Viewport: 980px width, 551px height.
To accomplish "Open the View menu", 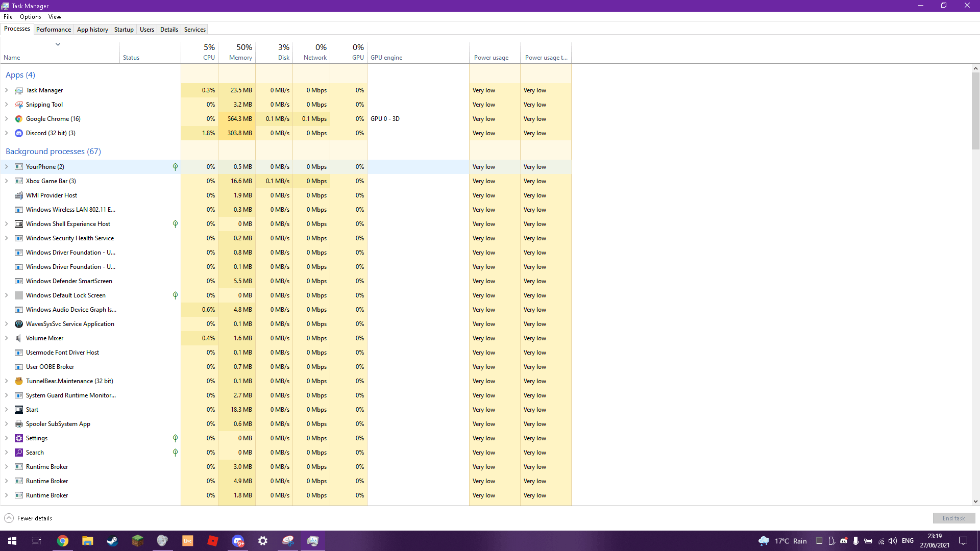I will coord(55,17).
